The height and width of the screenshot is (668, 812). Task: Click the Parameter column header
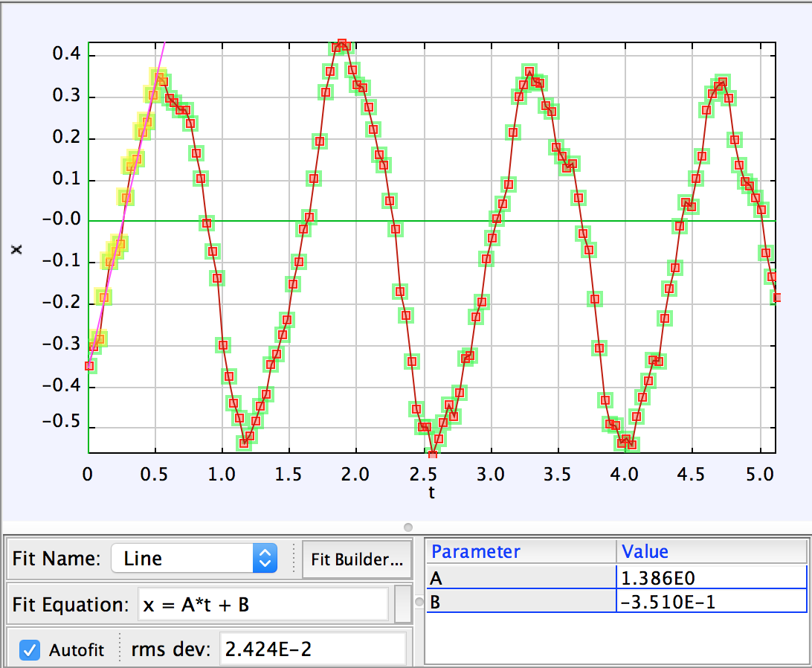(521, 551)
